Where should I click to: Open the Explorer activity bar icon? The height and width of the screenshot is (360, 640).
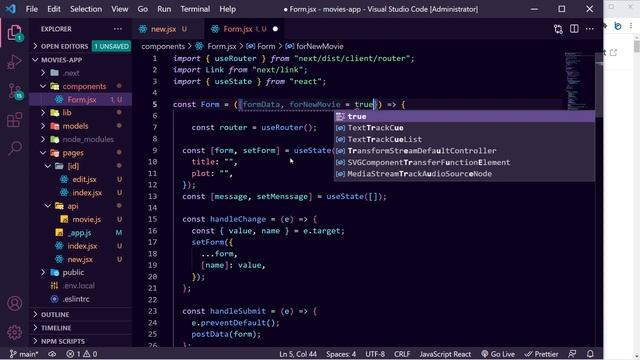14,33
